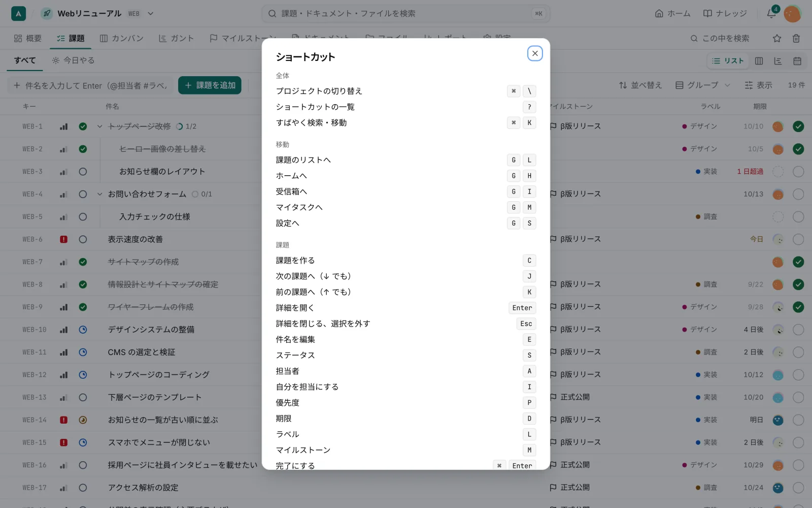Click the trash icon in the header

796,38
